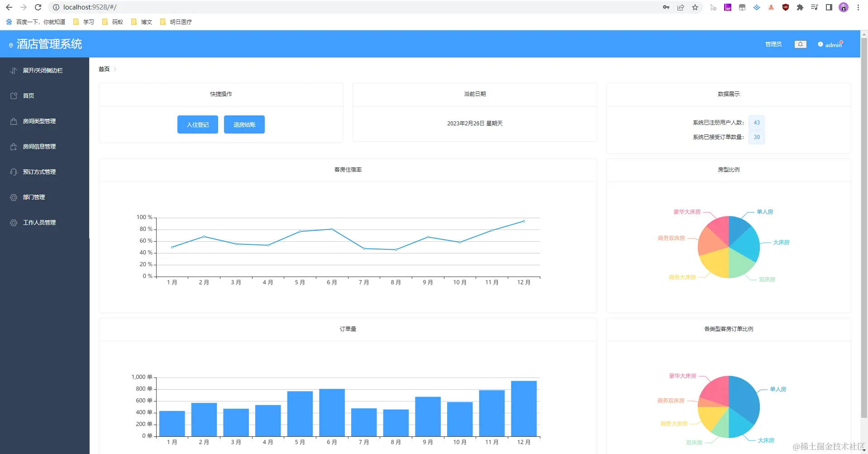
Task: Open the purple RP extension icon
Action: 728,7
